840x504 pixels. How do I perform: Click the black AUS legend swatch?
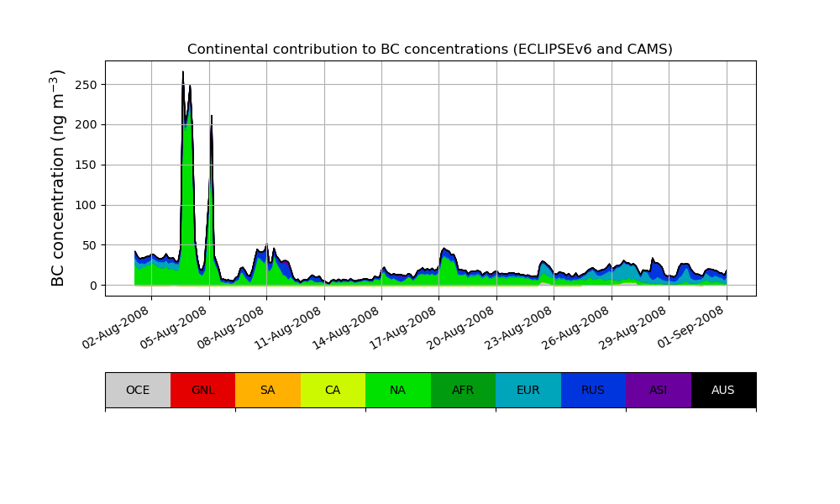[x=723, y=390]
